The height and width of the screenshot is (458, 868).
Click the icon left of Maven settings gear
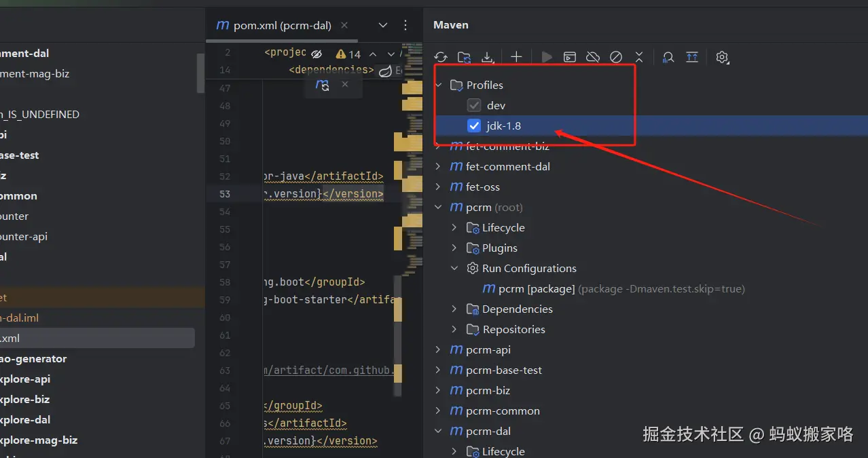(692, 57)
